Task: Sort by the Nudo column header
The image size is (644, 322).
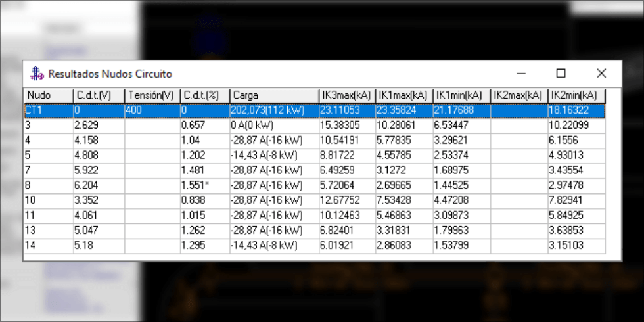Action: click(48, 95)
